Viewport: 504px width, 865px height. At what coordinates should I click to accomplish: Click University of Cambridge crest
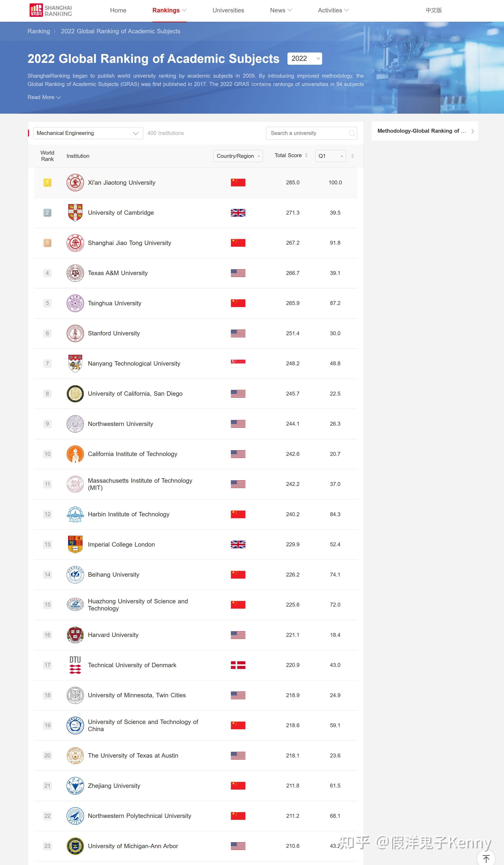[75, 213]
